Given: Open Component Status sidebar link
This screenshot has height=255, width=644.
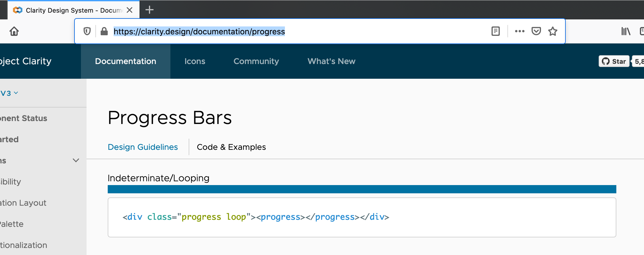Looking at the screenshot, I should point(24,118).
